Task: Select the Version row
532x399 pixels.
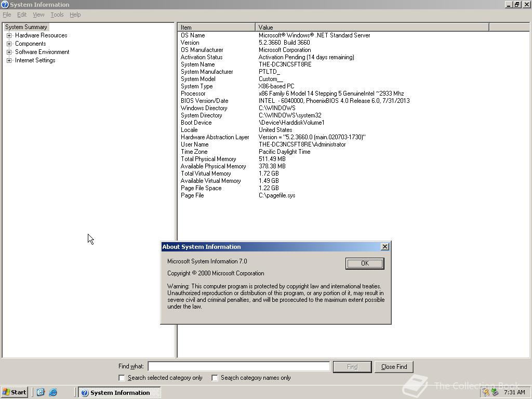Action: click(353, 43)
